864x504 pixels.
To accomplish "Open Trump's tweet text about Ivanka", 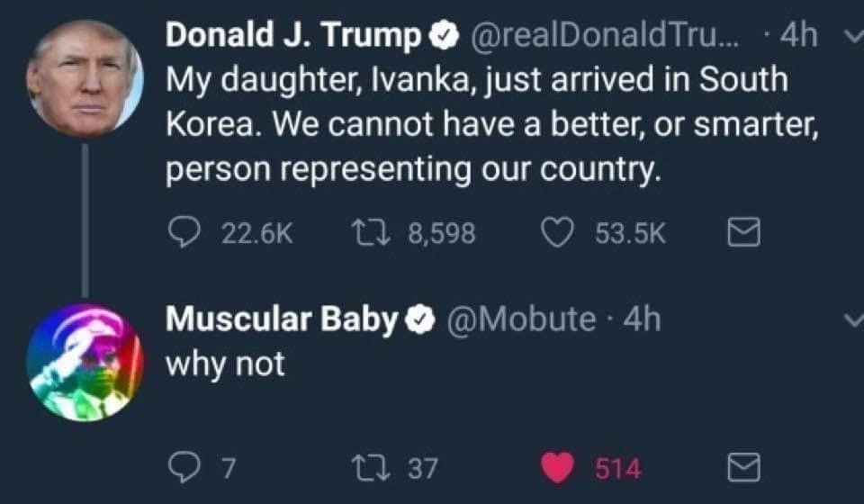I will [x=486, y=124].
